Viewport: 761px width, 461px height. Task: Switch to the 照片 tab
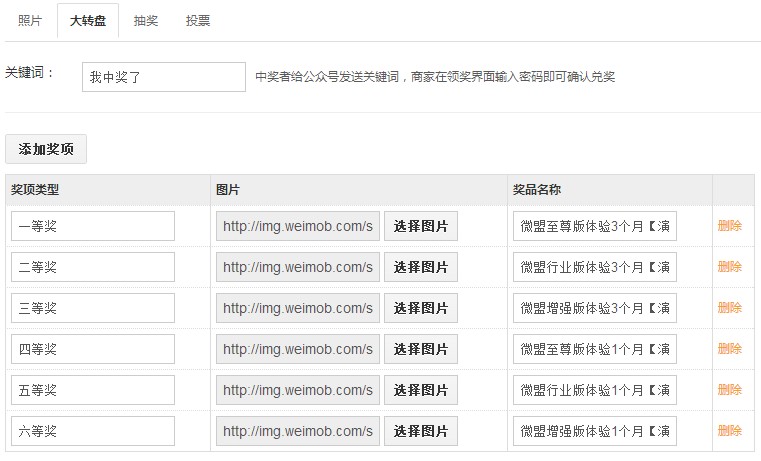pyautogui.click(x=30, y=20)
